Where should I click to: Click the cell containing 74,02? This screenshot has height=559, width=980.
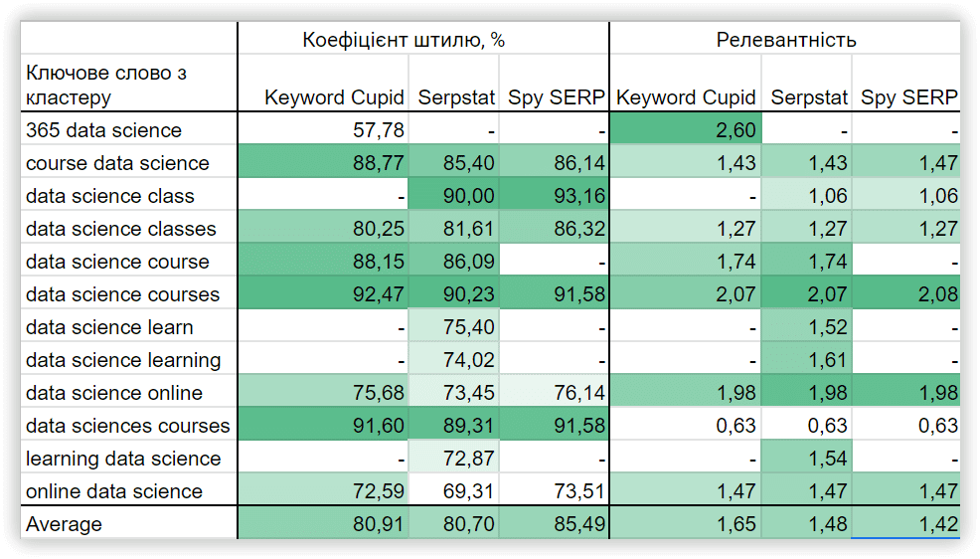coord(453,359)
